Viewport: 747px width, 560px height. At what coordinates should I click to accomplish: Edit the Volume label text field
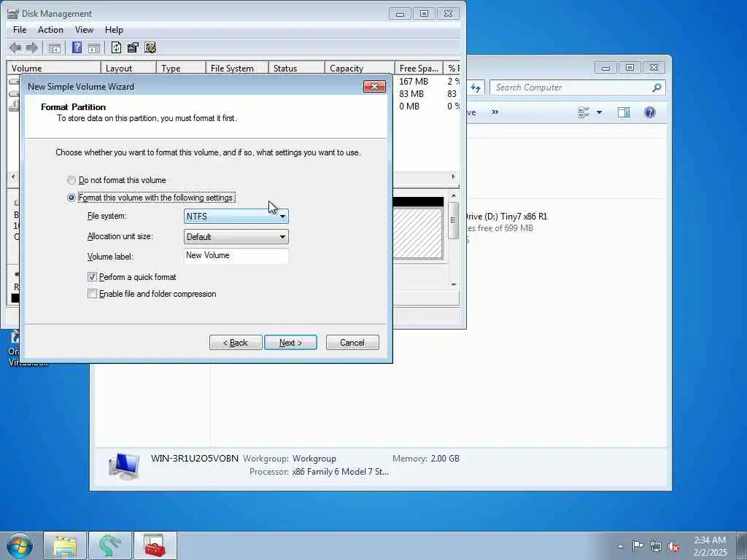tap(236, 256)
